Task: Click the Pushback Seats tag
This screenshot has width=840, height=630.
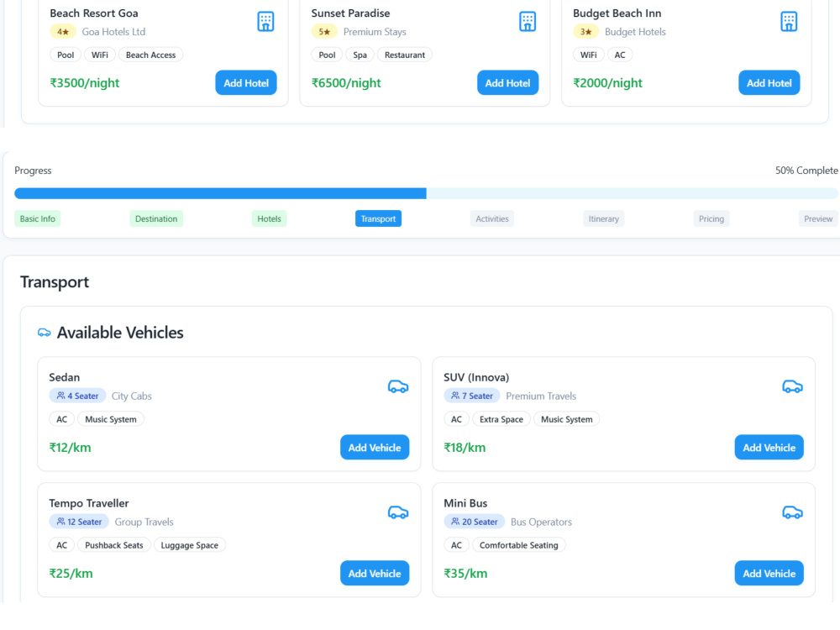Action: (114, 545)
